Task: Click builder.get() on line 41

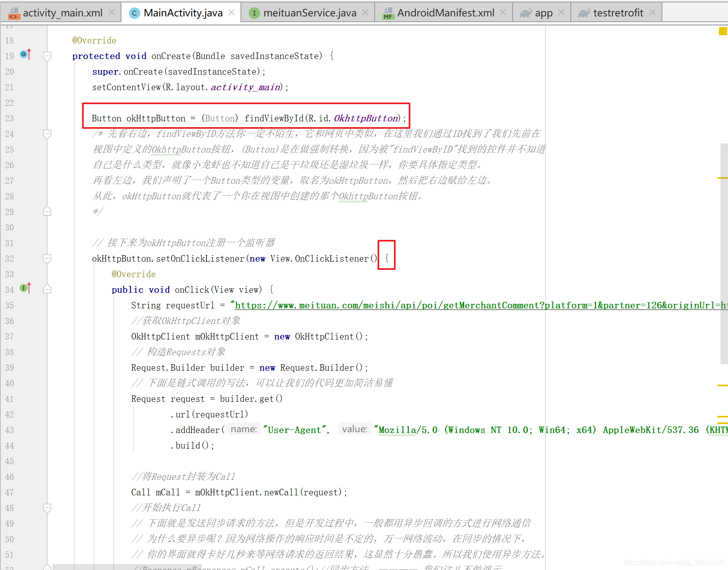Action: [x=251, y=399]
